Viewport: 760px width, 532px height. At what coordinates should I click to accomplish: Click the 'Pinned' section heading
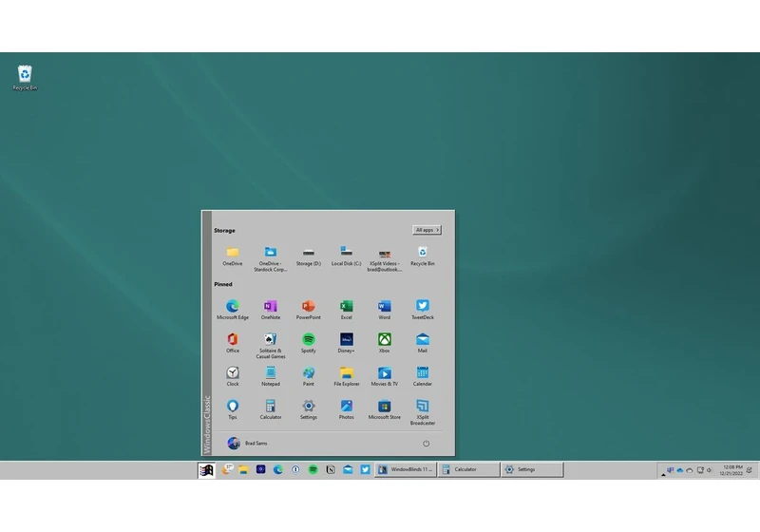click(x=223, y=284)
